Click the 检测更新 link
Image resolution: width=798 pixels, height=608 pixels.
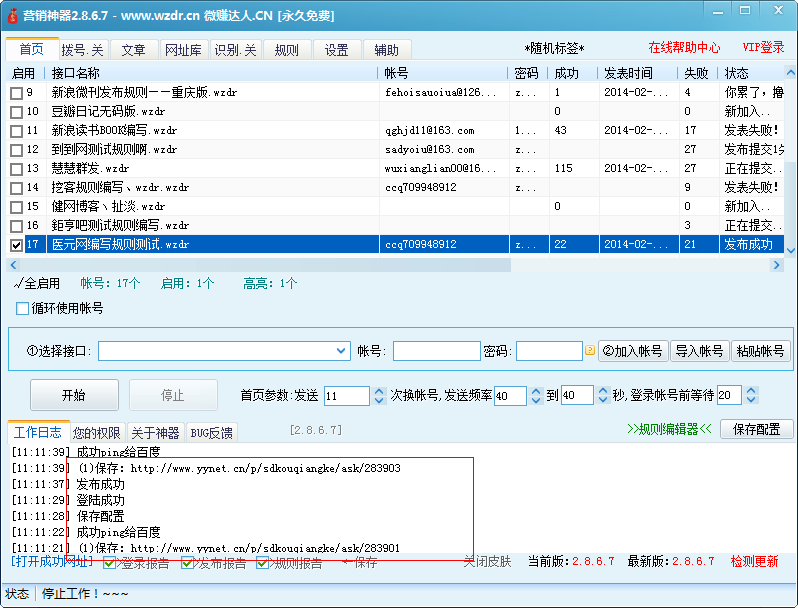(754, 562)
